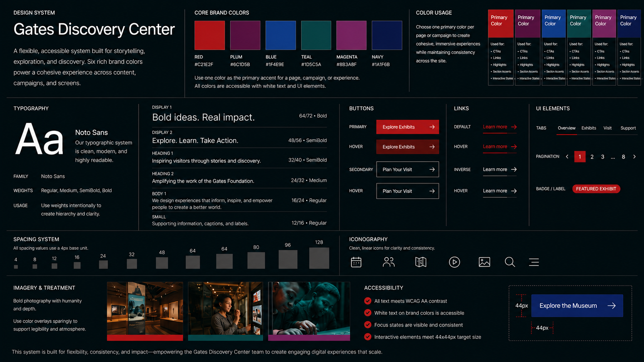The image size is (644, 362).
Task: Select the MAGENTA color swatch
Action: point(351,35)
